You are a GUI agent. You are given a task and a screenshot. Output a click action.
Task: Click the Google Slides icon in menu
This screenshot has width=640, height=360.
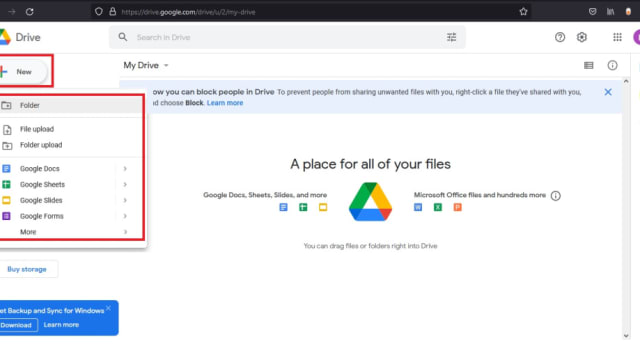[x=6, y=200]
